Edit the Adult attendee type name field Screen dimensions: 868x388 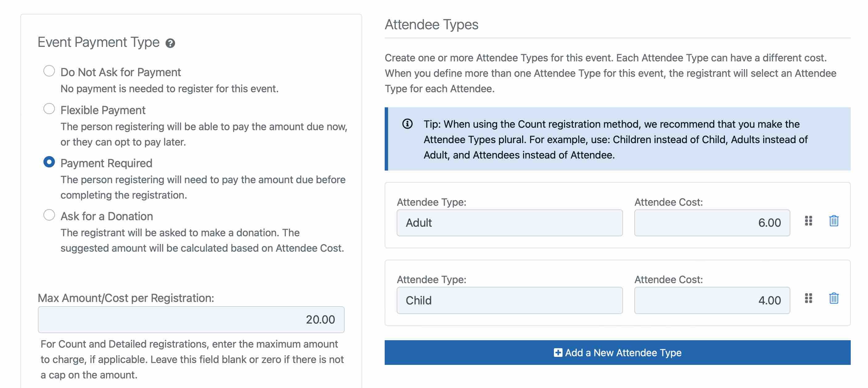pos(510,223)
